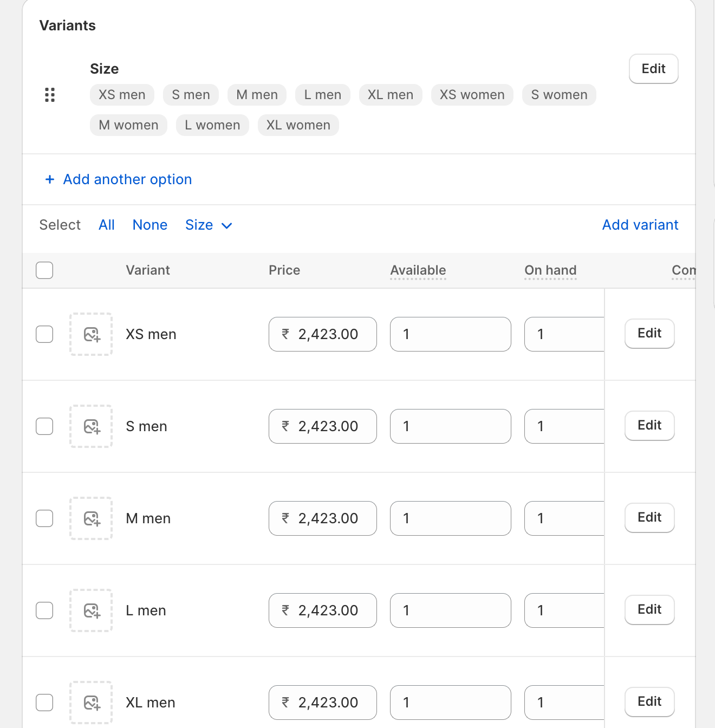Edit the Size option values
This screenshot has height=728, width=715.
(653, 69)
